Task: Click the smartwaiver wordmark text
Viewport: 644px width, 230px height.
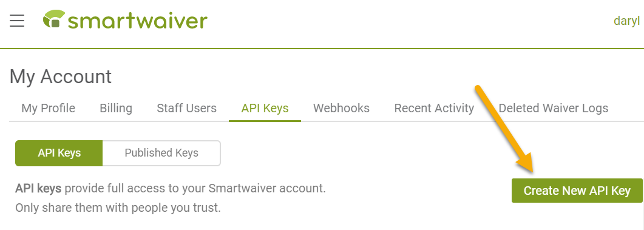Action: [138, 20]
